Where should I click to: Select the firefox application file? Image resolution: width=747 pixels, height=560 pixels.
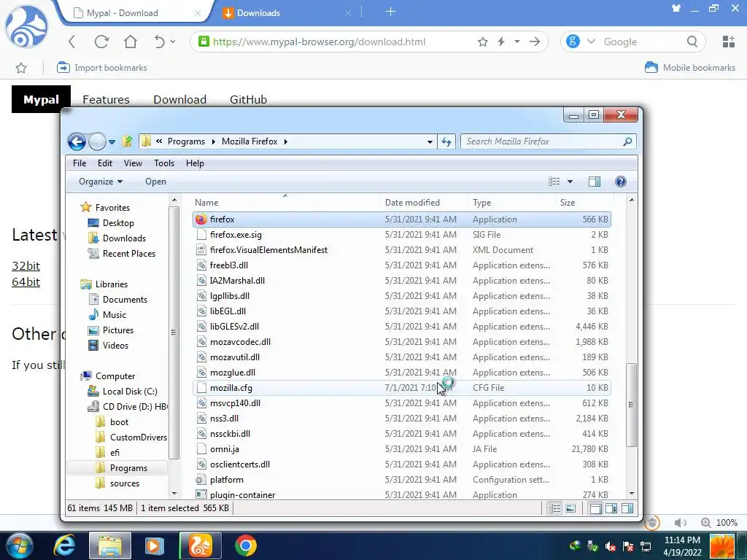click(x=402, y=219)
